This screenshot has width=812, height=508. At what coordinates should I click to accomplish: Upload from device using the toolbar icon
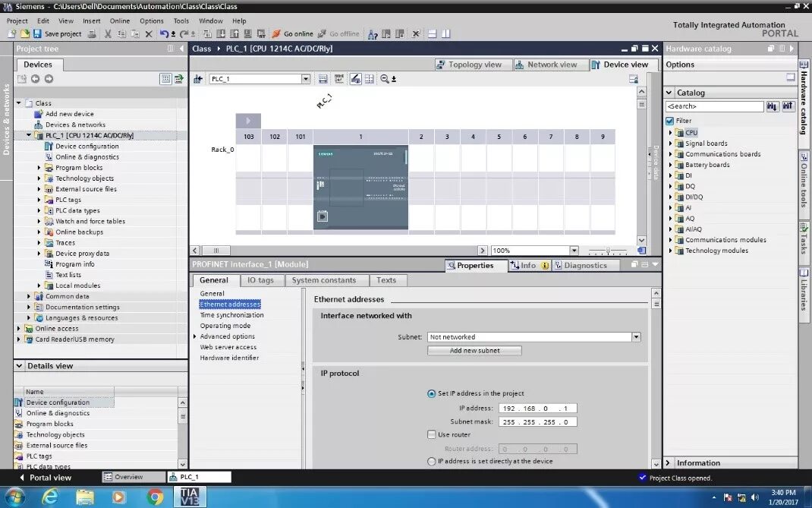pos(234,33)
